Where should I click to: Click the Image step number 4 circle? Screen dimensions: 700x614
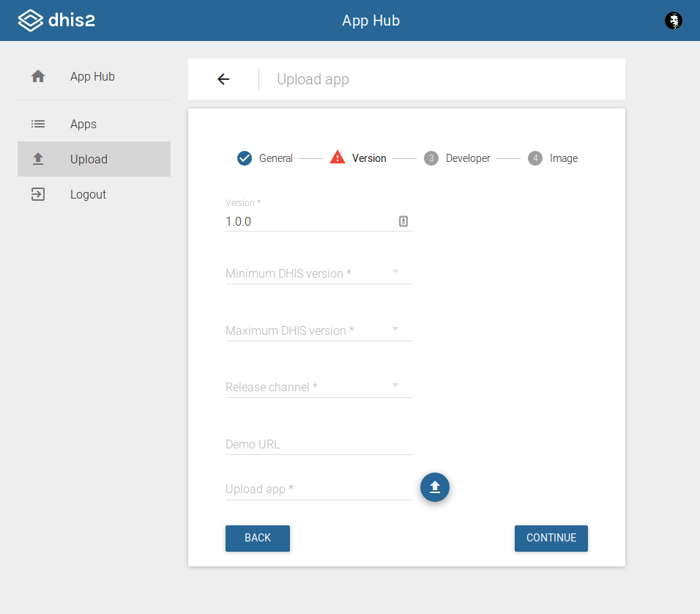535,158
